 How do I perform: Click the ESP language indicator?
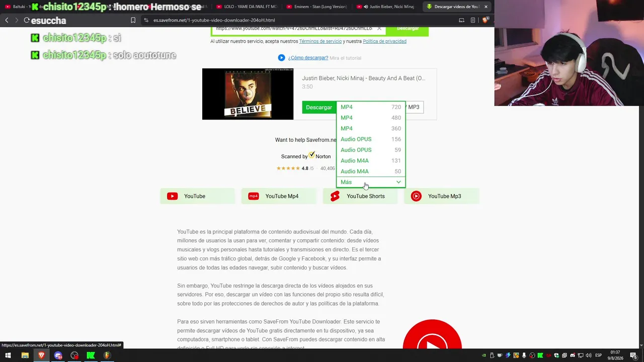click(x=598, y=355)
